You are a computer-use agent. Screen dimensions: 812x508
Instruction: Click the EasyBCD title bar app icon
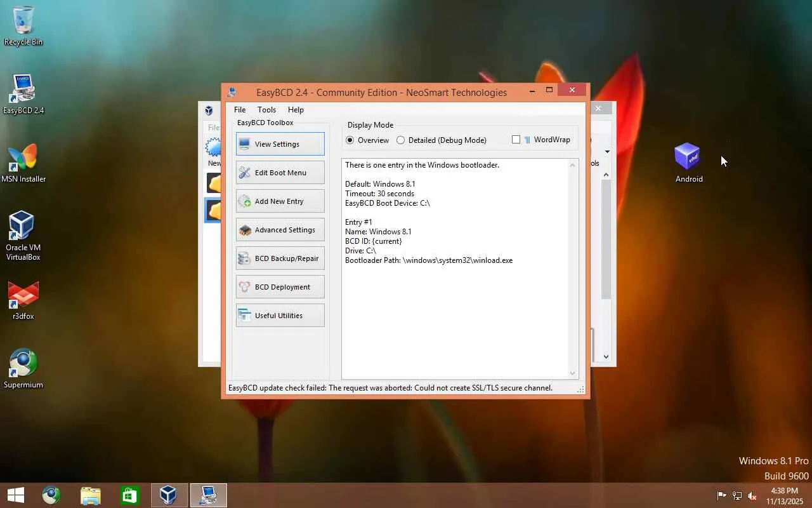232,92
